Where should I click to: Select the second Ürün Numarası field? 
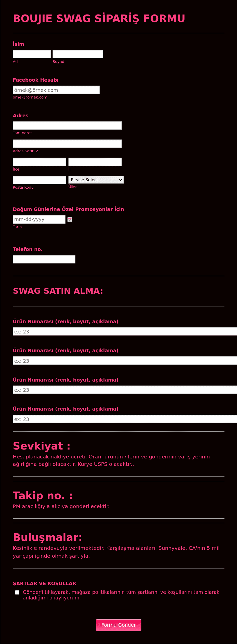point(125,361)
